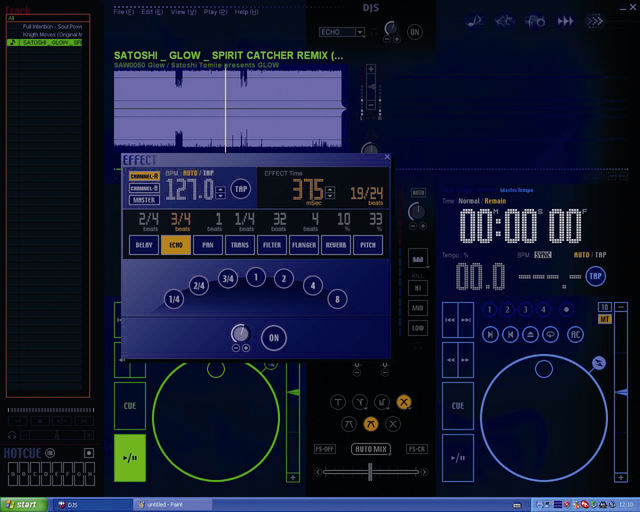Choose the 1/4 beat circle
The image size is (640, 512).
(174, 299)
